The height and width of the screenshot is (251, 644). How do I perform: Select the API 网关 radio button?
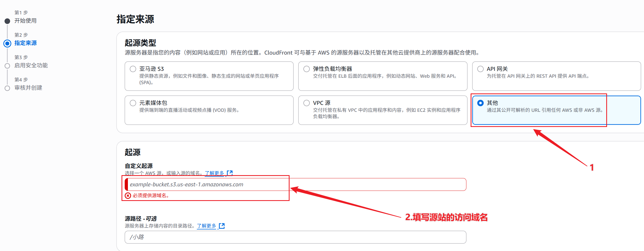coord(480,69)
